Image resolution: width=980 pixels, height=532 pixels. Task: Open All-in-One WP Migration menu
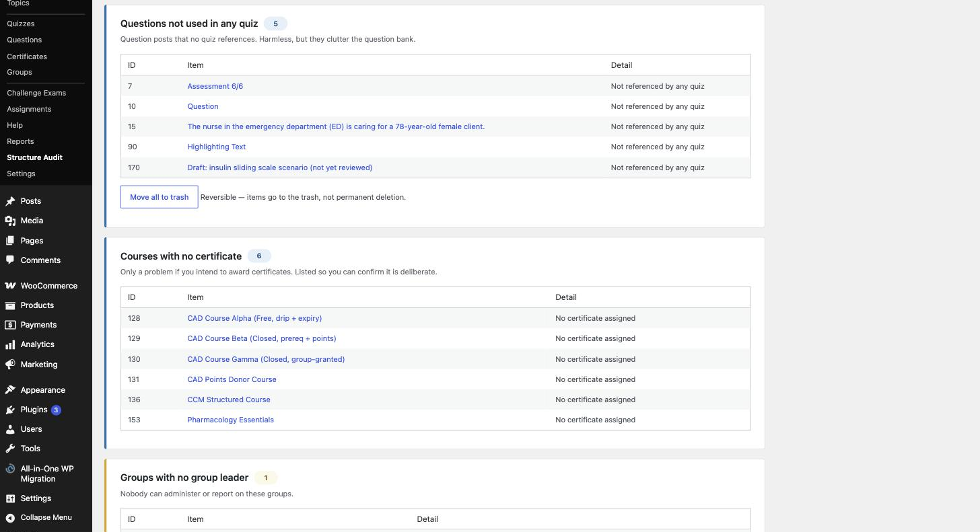[x=46, y=473]
